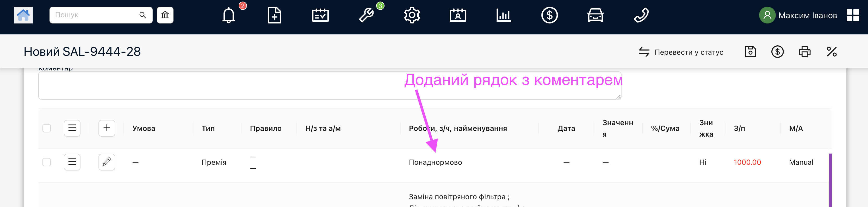This screenshot has width=868, height=207.
Task: Open notifications bell
Action: pyautogui.click(x=228, y=15)
